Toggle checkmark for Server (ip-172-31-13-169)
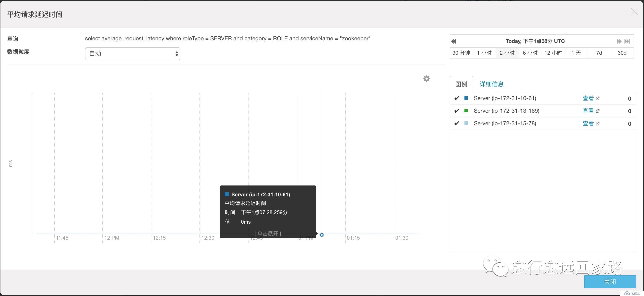The image size is (644, 296). coord(456,111)
